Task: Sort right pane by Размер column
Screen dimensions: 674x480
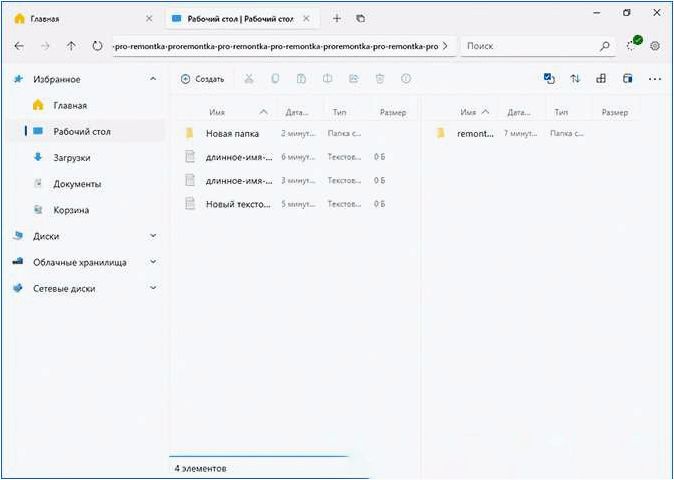Action: click(x=615, y=113)
